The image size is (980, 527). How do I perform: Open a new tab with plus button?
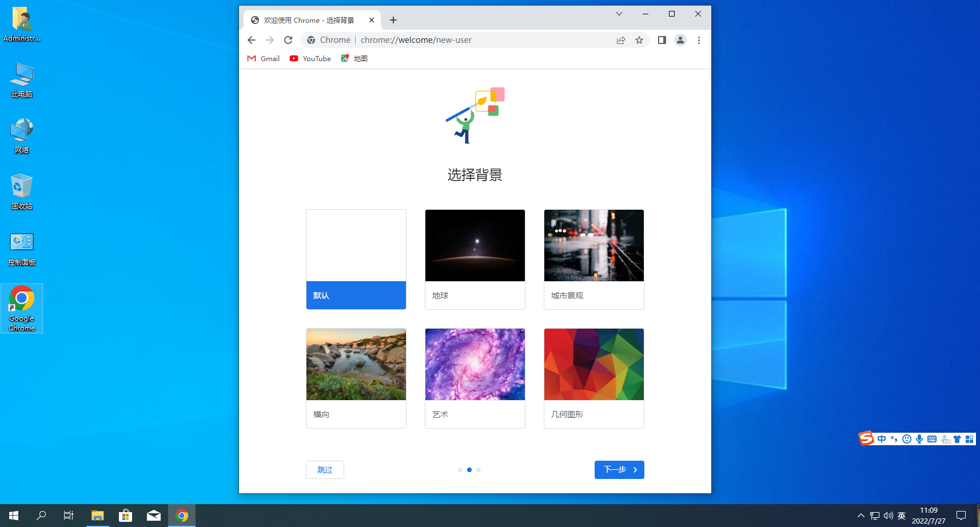393,20
